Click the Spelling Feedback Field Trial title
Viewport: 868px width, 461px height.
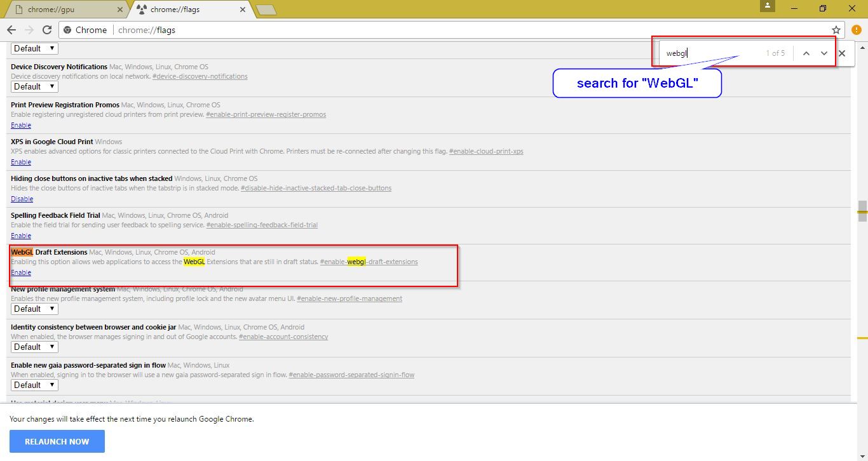point(55,215)
